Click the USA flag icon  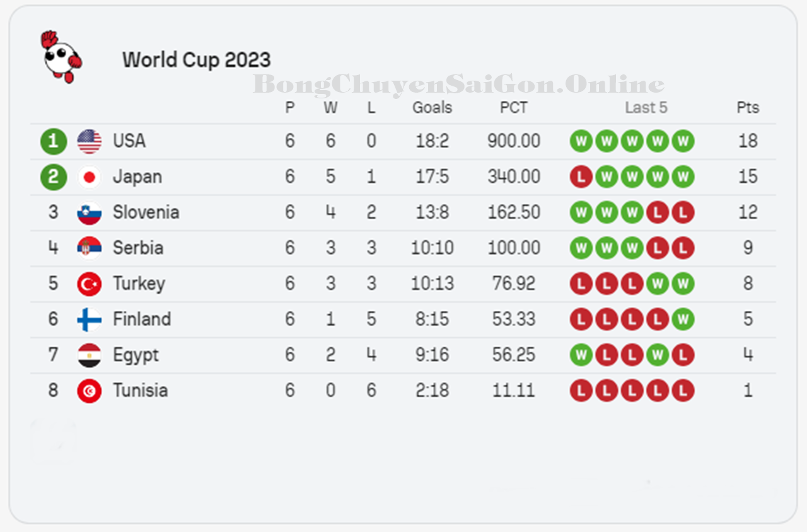pos(90,141)
